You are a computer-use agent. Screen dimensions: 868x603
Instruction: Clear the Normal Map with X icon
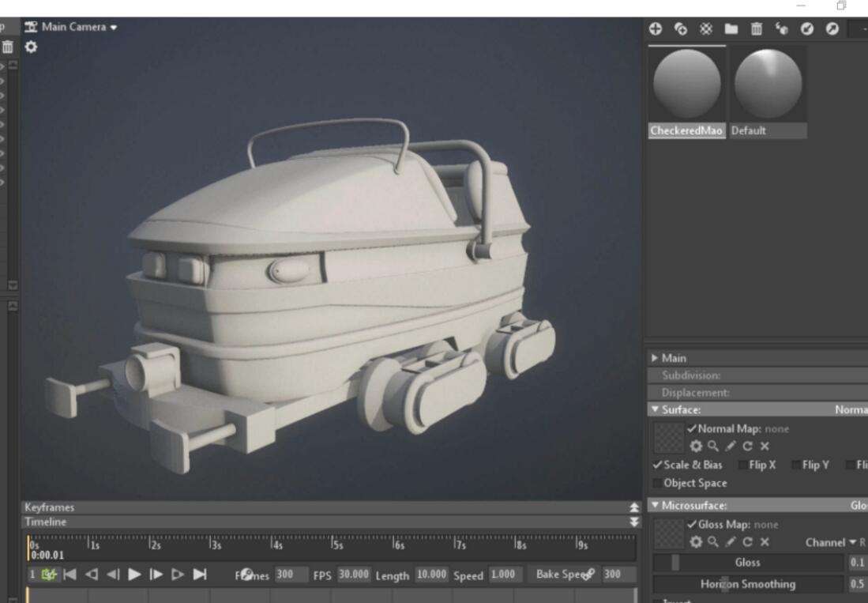click(765, 447)
